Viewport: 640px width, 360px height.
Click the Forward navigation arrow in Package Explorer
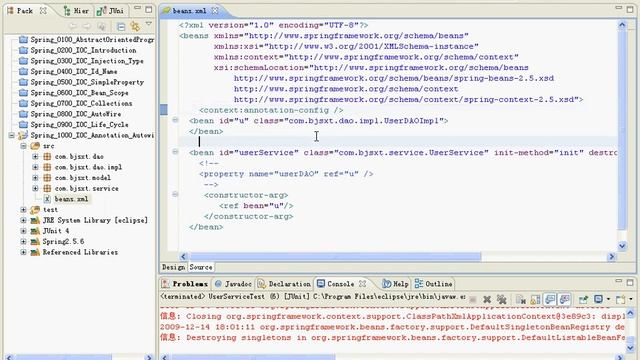[87, 27]
